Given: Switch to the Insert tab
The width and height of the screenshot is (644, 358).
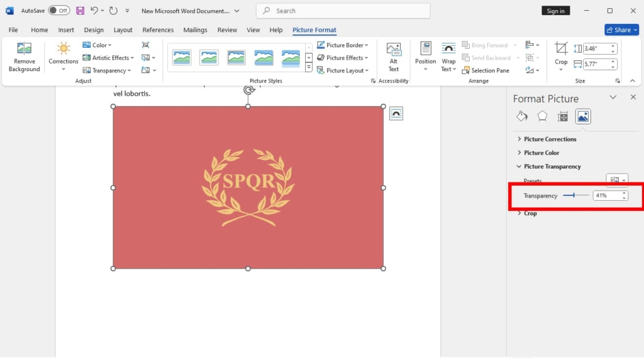Looking at the screenshot, I should (x=66, y=30).
